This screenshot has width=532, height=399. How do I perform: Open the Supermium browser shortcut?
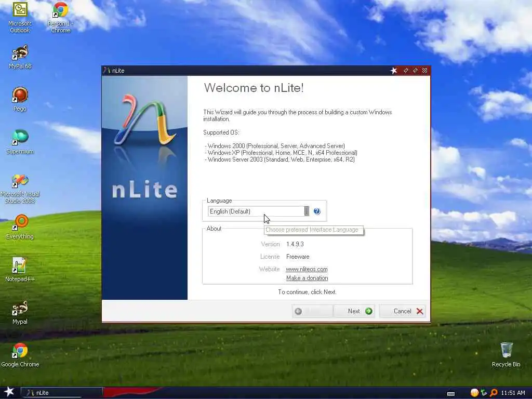tap(20, 142)
